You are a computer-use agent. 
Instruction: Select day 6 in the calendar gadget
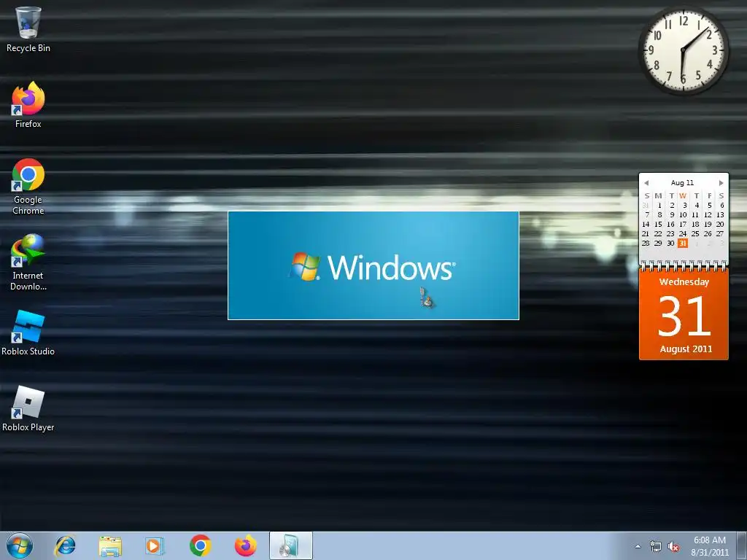click(x=721, y=205)
